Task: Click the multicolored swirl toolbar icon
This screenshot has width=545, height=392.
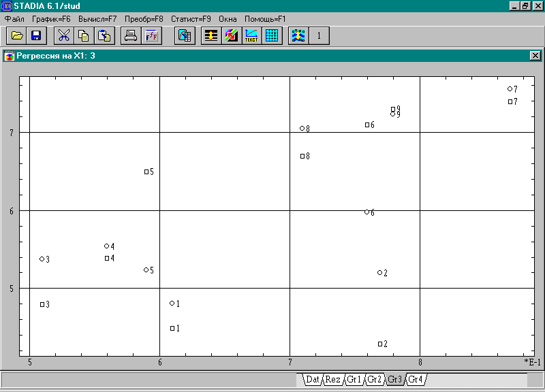Action: (231, 36)
